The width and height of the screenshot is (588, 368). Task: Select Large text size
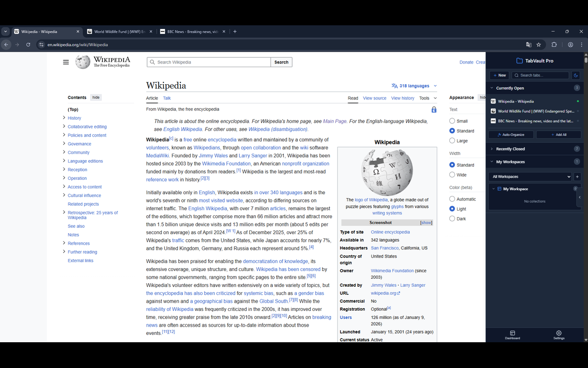[x=452, y=140]
